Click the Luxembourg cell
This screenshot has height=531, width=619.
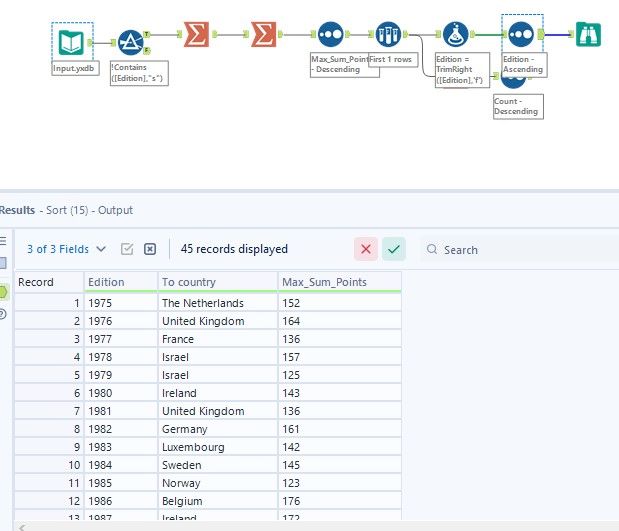218,447
